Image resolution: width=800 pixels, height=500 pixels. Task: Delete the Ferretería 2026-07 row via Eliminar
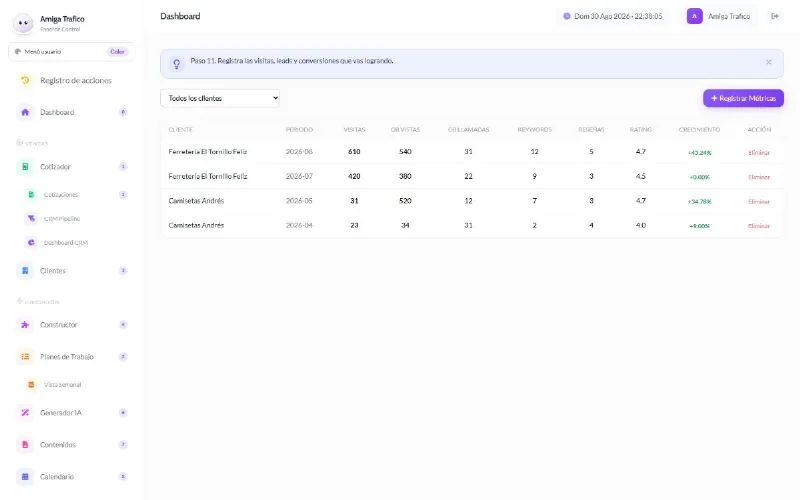[759, 177]
